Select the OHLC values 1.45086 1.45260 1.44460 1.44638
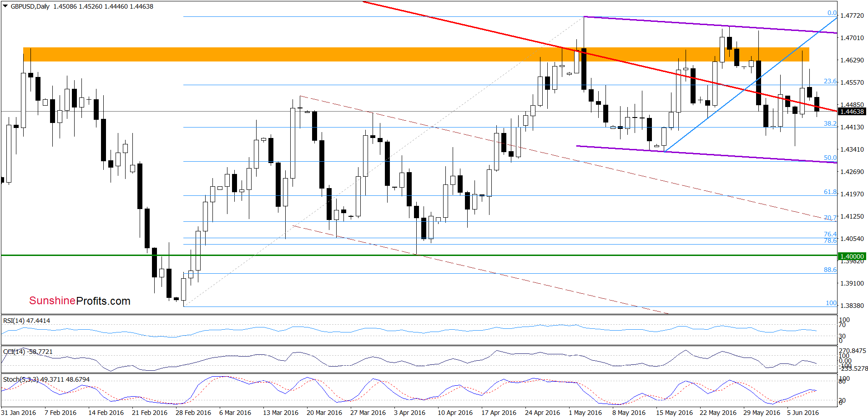Image resolution: width=868 pixels, height=419 pixels. point(103,6)
